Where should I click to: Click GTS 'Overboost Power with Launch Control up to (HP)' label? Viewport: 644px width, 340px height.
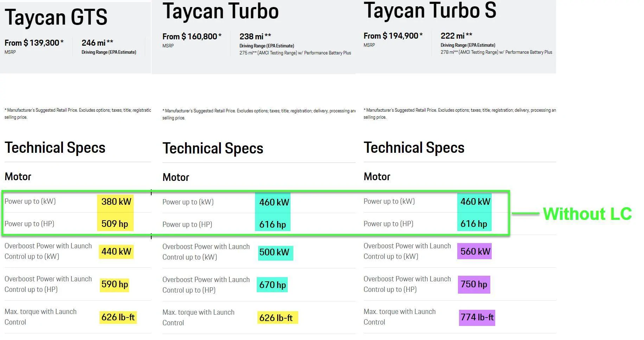[48, 284]
